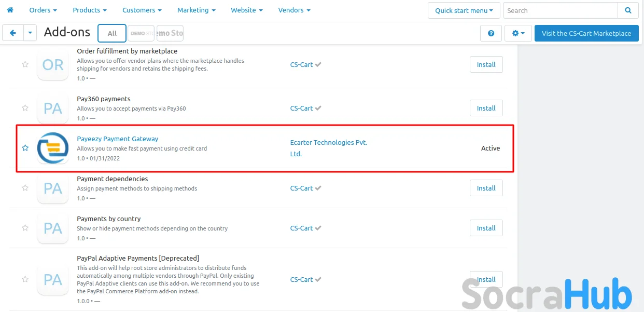Open the help question mark icon
Screen dimensions: 644x312
(x=491, y=33)
